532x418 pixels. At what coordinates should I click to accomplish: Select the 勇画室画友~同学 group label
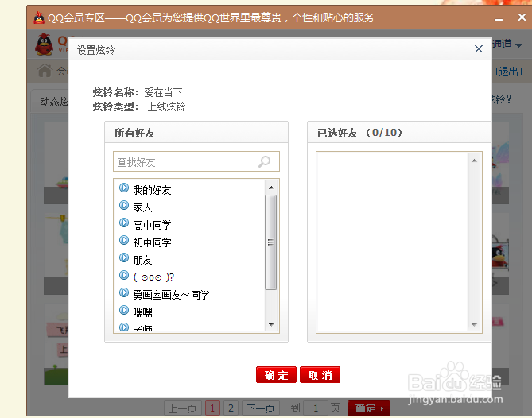[171, 295]
